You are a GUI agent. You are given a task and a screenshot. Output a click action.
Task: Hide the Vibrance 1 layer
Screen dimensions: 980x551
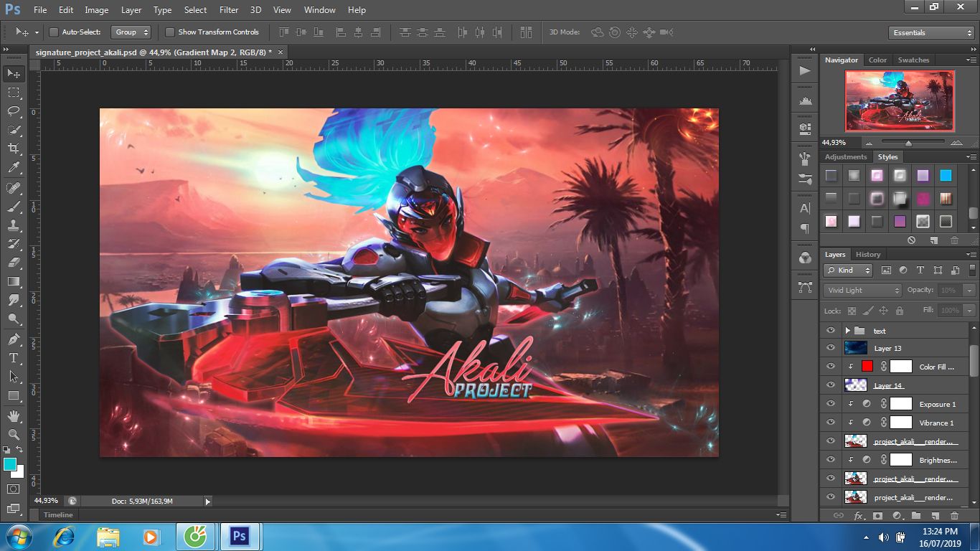831,423
